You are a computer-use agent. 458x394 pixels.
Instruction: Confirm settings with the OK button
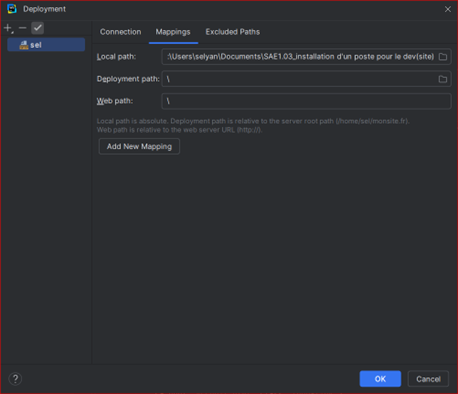coord(380,379)
